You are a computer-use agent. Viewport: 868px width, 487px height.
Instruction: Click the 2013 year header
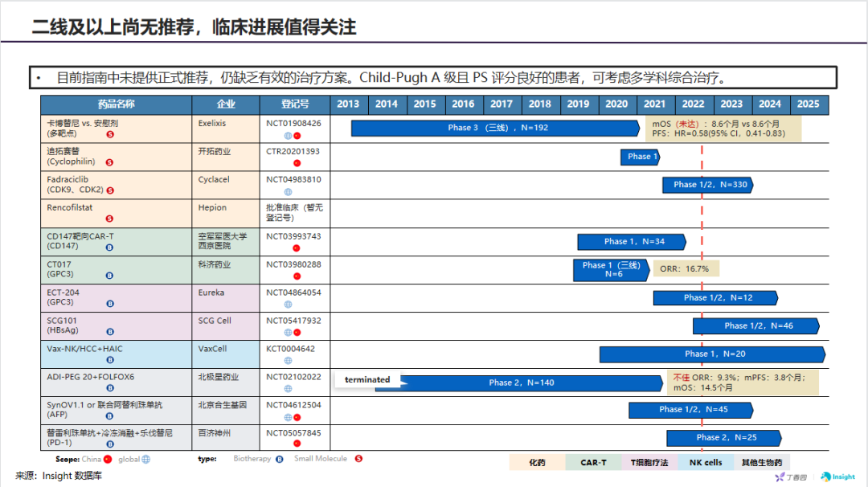[x=349, y=104]
